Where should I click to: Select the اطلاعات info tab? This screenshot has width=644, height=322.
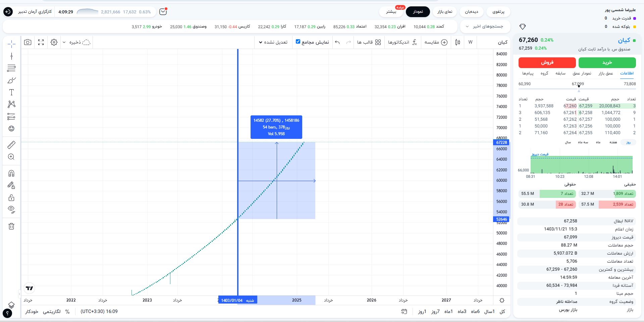coord(627,73)
